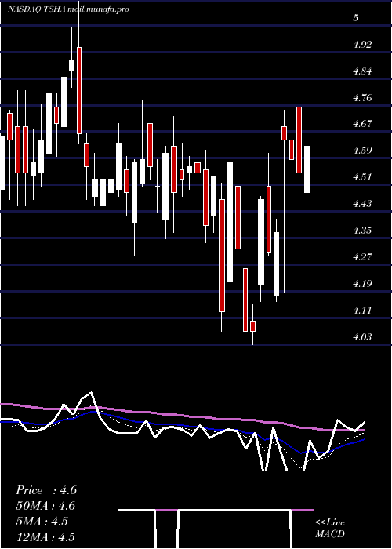Click the 50MA : 4.6 readout

tap(45, 506)
